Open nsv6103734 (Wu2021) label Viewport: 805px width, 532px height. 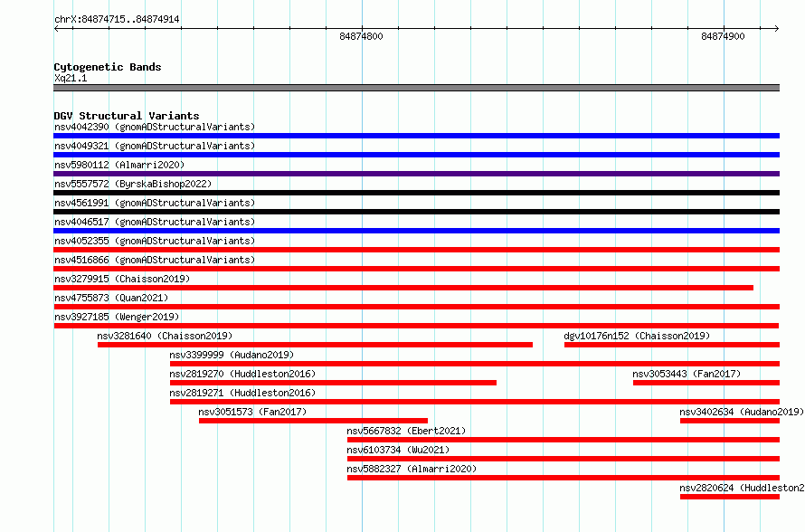(x=398, y=450)
